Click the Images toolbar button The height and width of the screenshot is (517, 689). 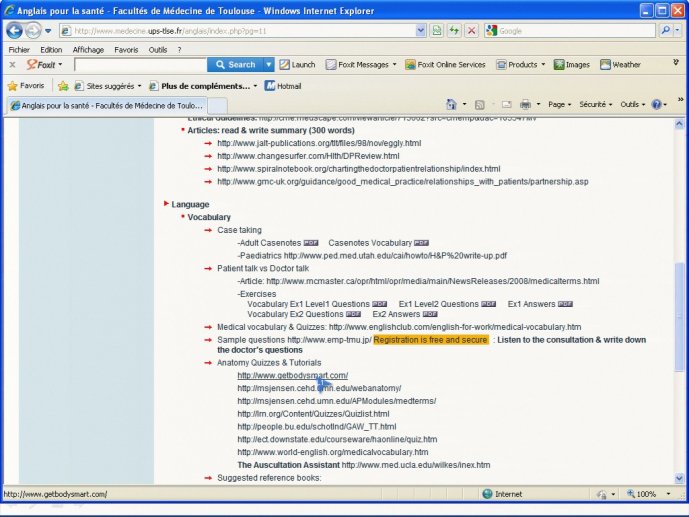click(572, 65)
